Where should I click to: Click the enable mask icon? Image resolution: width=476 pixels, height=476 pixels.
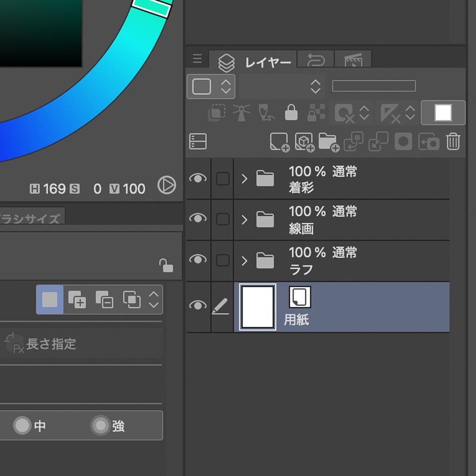[x=344, y=113]
